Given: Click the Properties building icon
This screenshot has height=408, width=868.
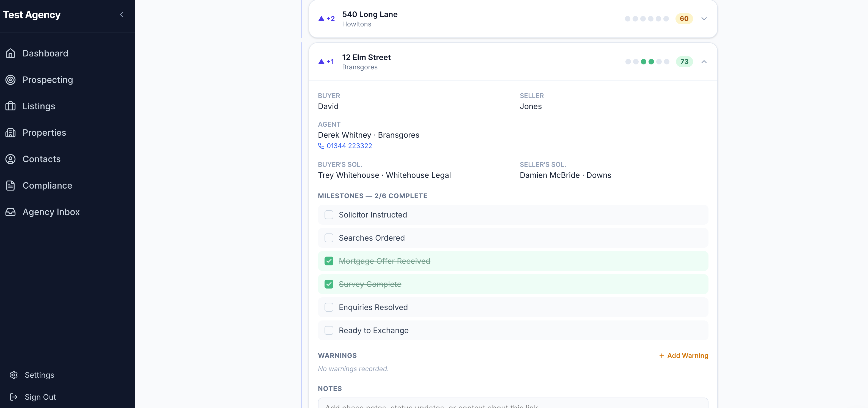Looking at the screenshot, I should tap(10, 132).
